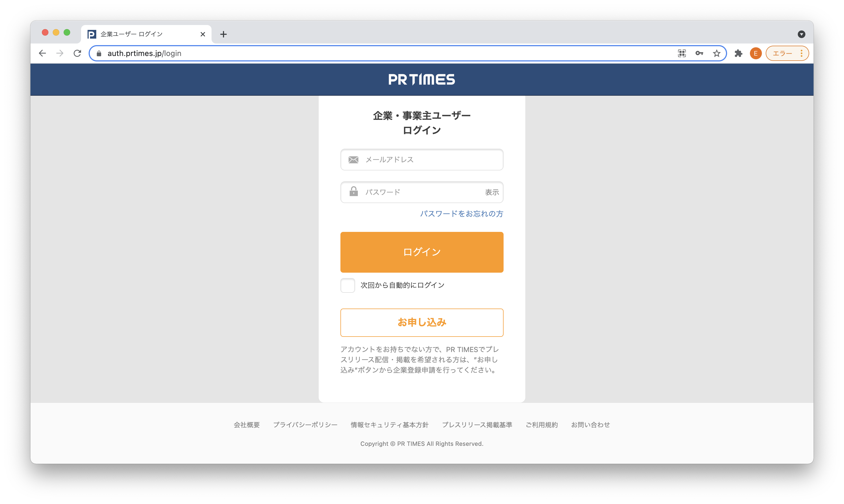Click the お申し込み button

pyautogui.click(x=422, y=323)
